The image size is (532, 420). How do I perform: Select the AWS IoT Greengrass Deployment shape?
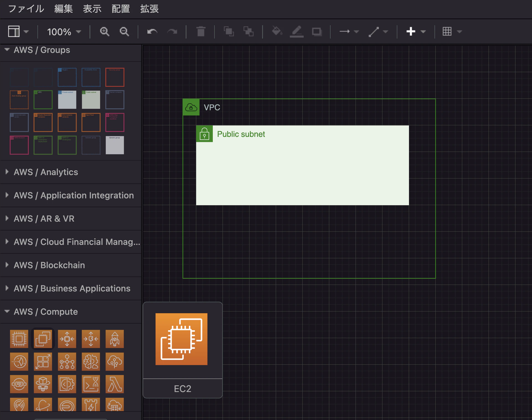tap(43, 145)
